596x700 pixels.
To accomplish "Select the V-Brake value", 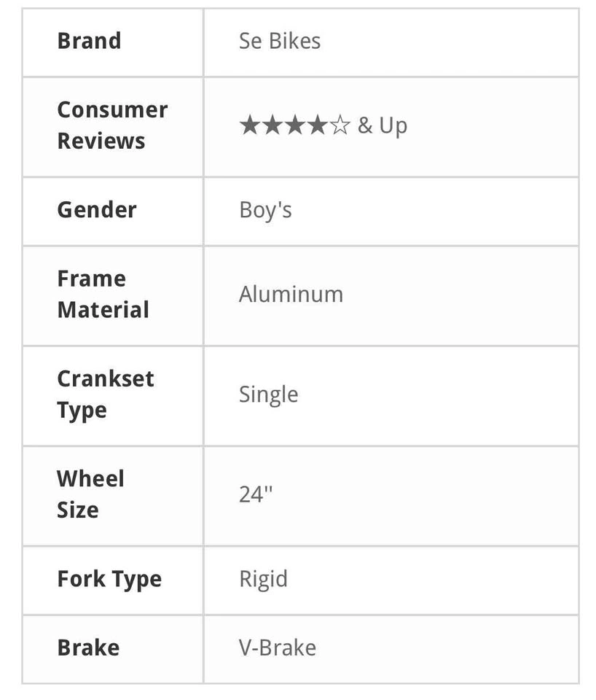I will click(x=278, y=647).
